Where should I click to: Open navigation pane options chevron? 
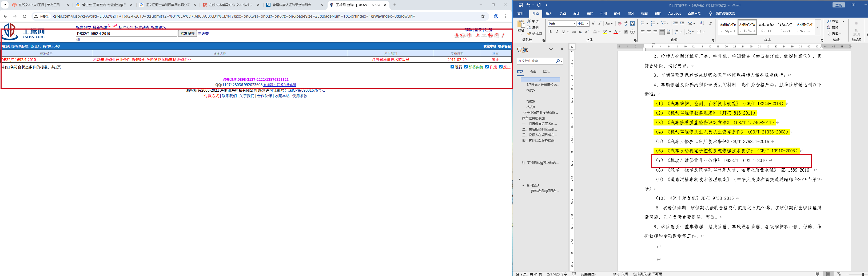click(x=551, y=49)
